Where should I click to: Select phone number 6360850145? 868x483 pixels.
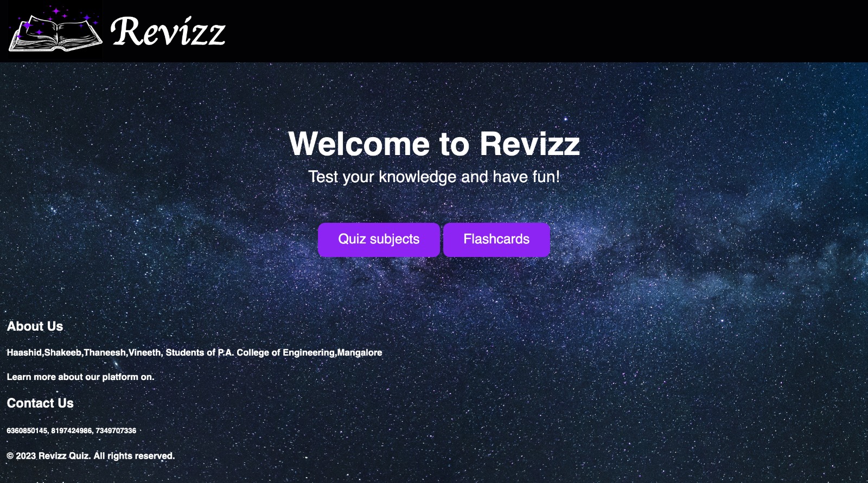click(27, 430)
